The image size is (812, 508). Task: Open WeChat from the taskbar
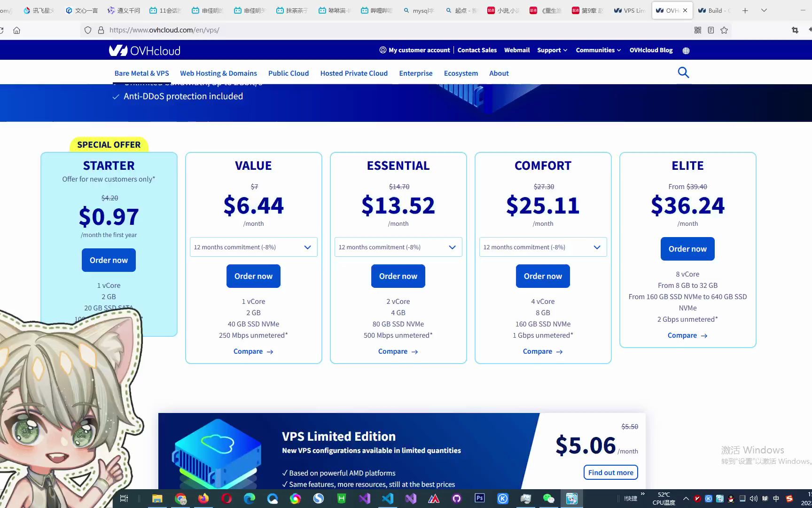[x=549, y=499]
